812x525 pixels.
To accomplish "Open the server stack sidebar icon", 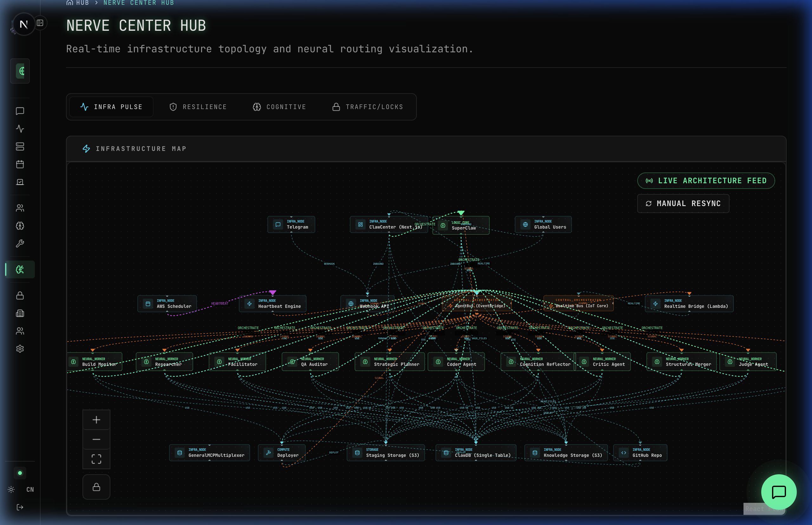I will click(20, 146).
